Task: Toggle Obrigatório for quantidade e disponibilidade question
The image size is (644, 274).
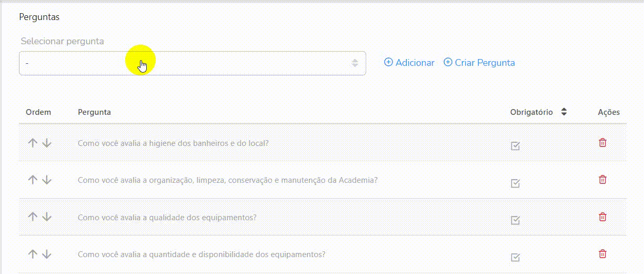Action: pyautogui.click(x=516, y=257)
